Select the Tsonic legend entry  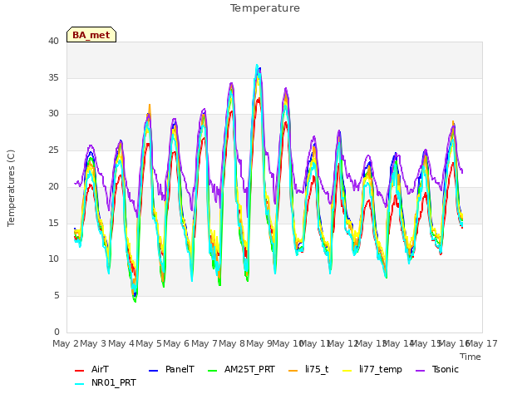point(446,369)
